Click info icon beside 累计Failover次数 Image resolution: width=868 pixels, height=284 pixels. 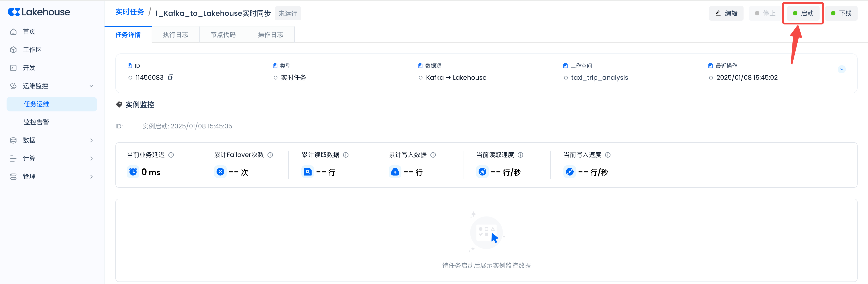pyautogui.click(x=270, y=155)
